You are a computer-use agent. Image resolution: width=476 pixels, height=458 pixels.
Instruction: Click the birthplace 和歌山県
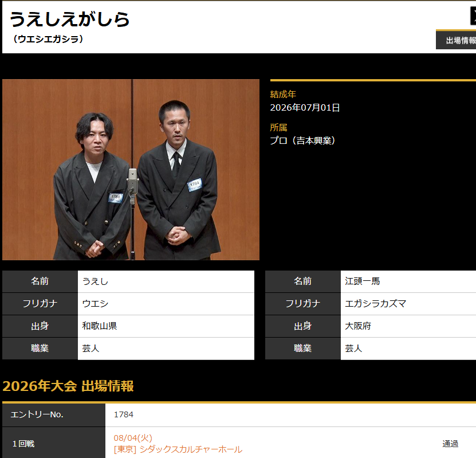[x=100, y=326]
